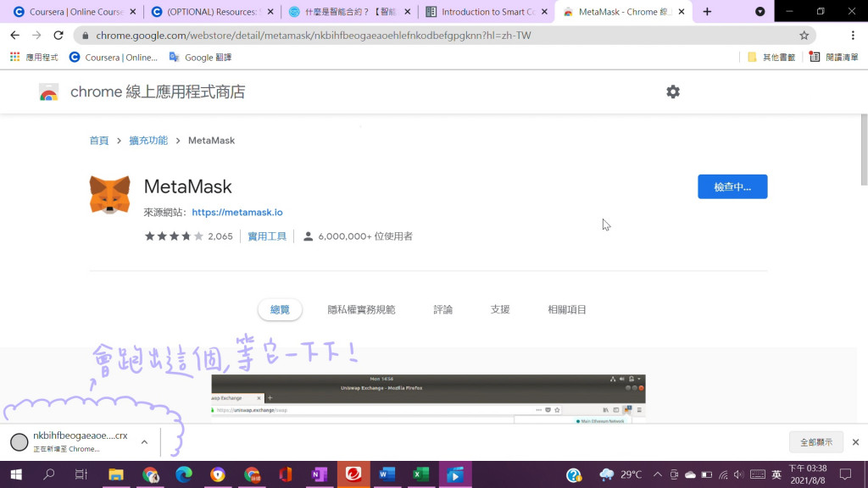Open OneNote from taskbar
This screenshot has height=488, width=868.
coord(320,474)
